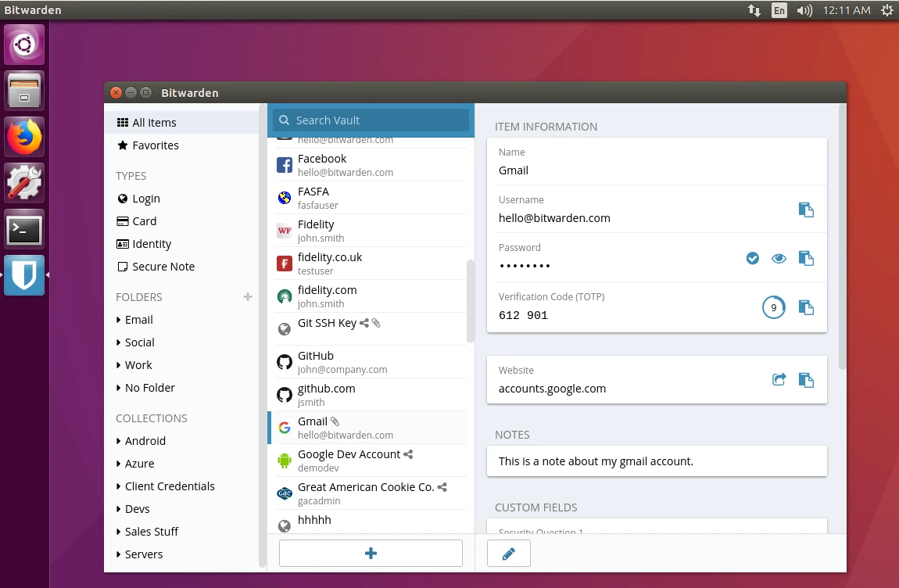899x588 pixels.
Task: Open Google Dev Account item
Action: point(371,460)
